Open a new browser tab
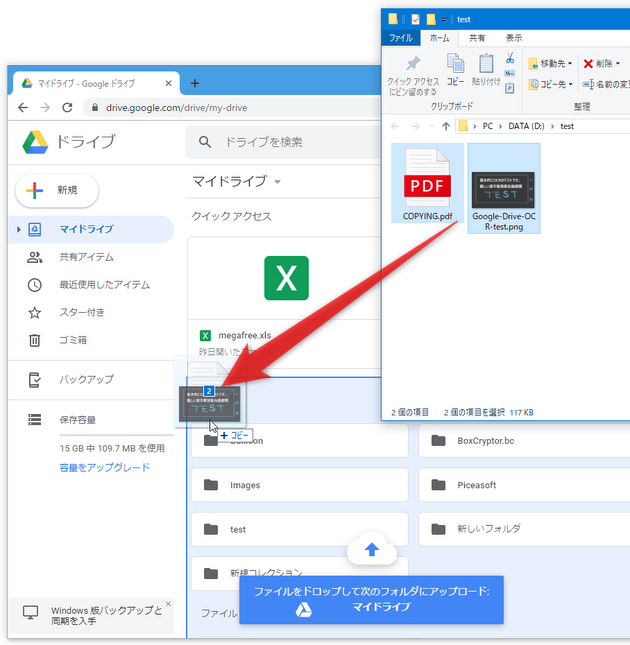 pyautogui.click(x=195, y=84)
